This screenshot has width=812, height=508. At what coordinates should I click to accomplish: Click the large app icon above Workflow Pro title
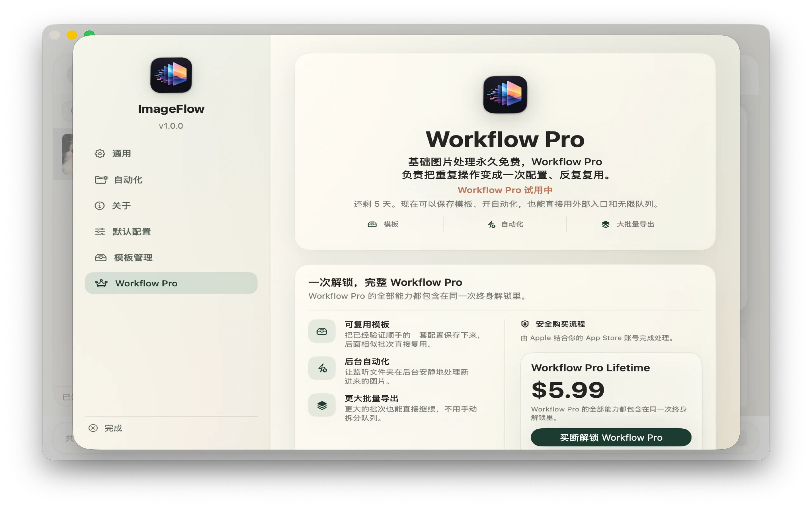coord(505,94)
